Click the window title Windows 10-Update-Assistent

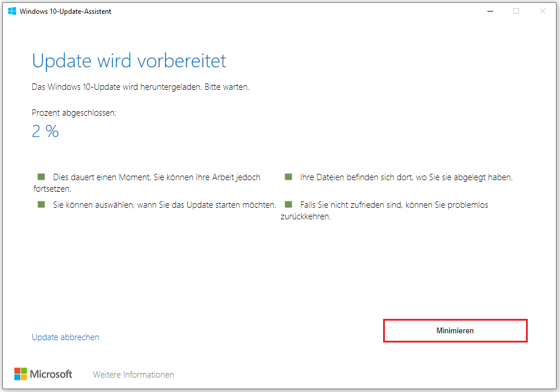click(x=65, y=12)
